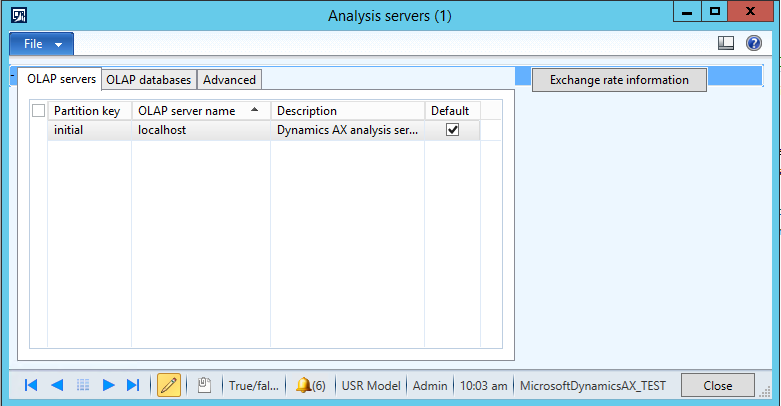781x406 pixels.
Task: Click the Dynamics AX application icon in the title bar
Action: point(19,15)
